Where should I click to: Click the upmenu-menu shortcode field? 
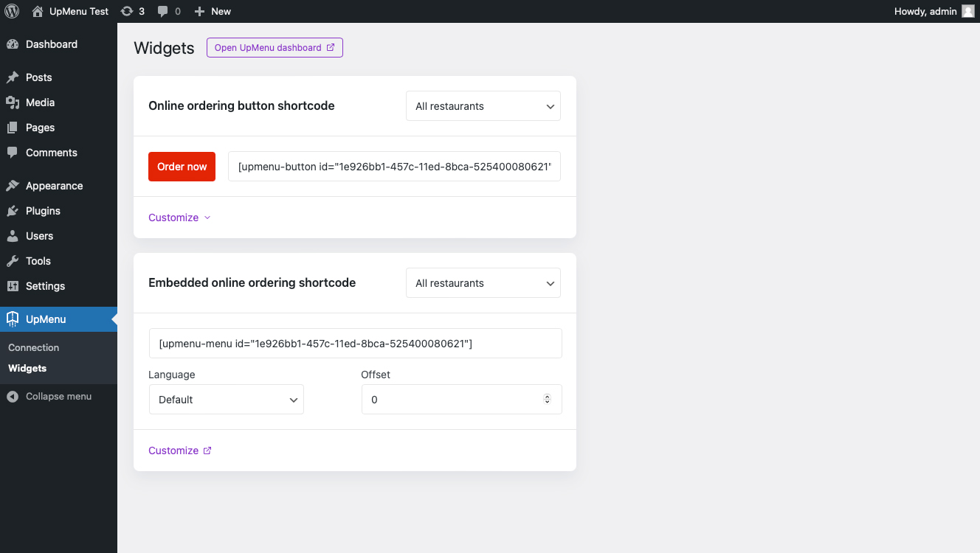pyautogui.click(x=355, y=344)
